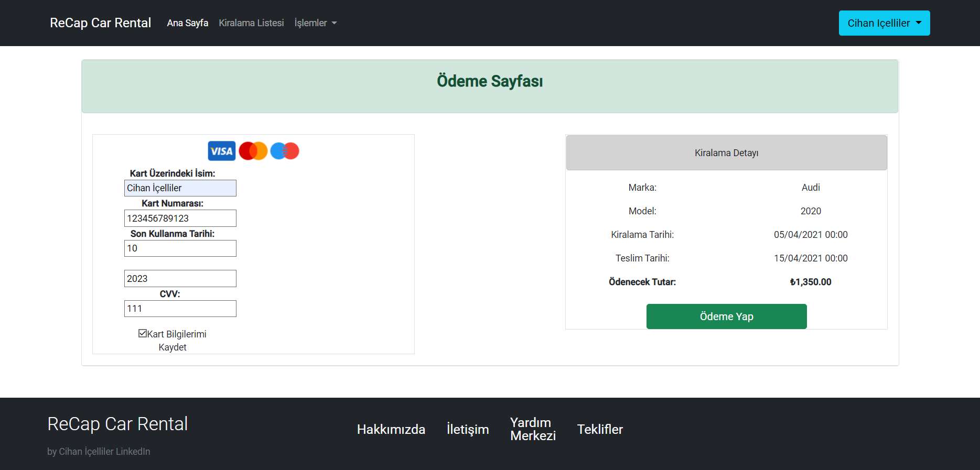Click the 15/04/2021 00:00 return date

tap(811, 258)
